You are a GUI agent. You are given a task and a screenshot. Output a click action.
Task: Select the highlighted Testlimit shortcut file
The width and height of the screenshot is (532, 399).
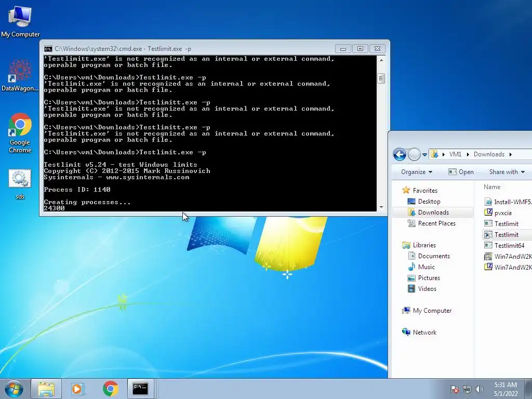click(506, 235)
